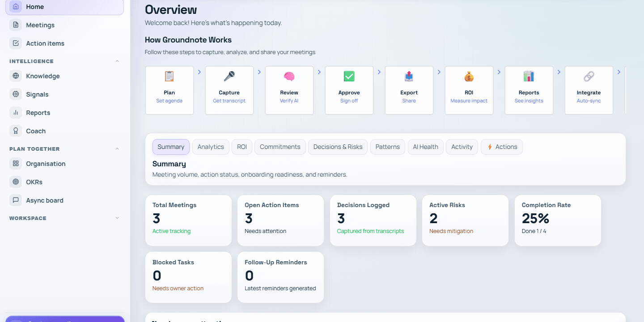Switch to the Analytics tab
Viewport: 644px width, 322px height.
tap(211, 147)
